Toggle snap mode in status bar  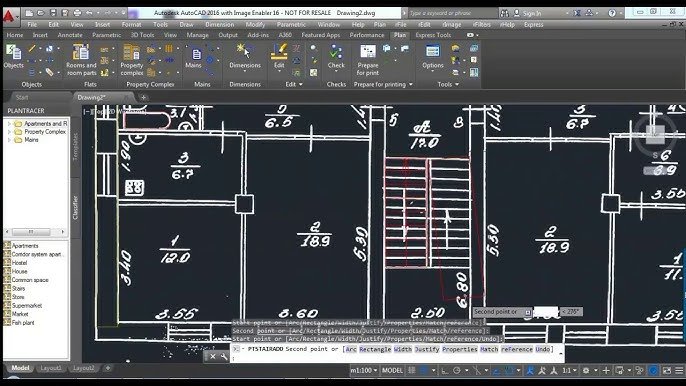pos(424,370)
